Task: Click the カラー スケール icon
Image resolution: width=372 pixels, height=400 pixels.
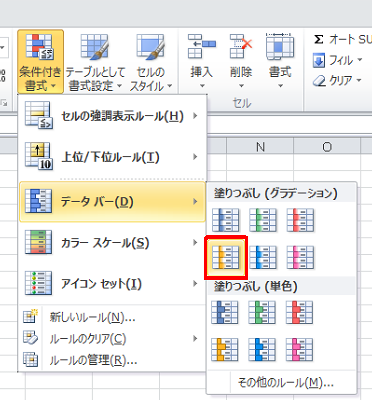Action: pos(39,242)
